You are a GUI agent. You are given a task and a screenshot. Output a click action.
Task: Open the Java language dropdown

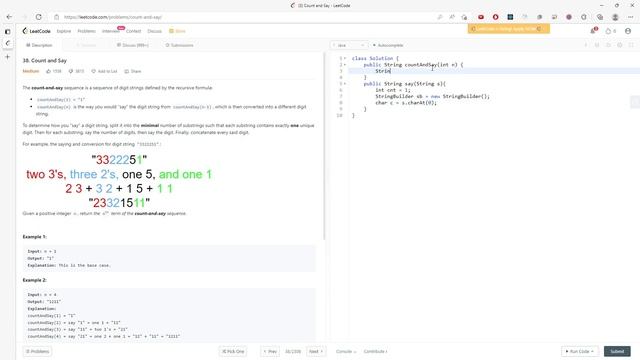coord(349,45)
